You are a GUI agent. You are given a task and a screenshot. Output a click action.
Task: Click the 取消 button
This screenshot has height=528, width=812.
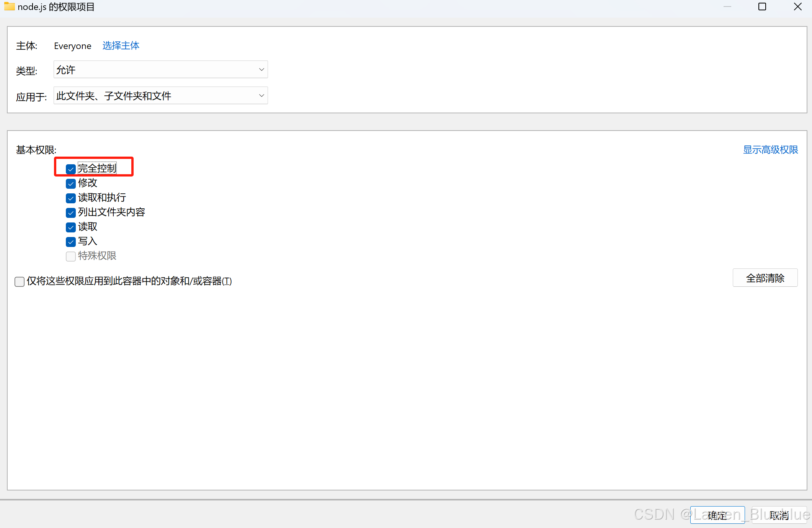(779, 515)
